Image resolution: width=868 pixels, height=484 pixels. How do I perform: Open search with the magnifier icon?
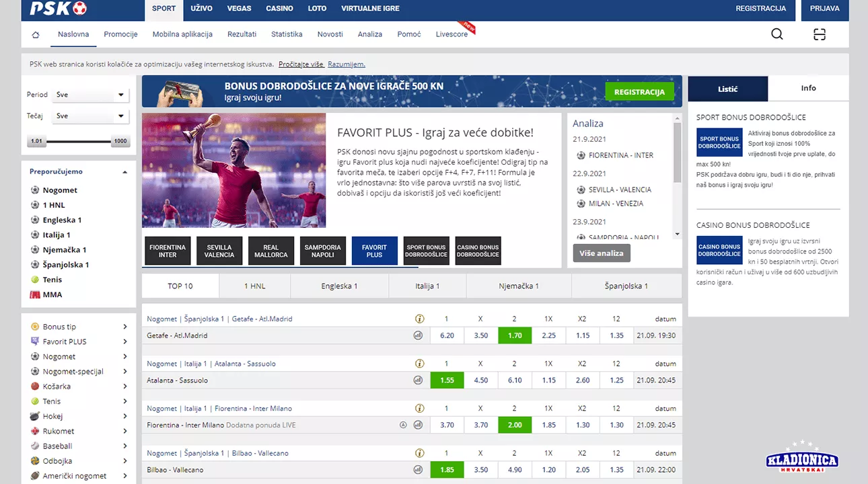(x=776, y=34)
